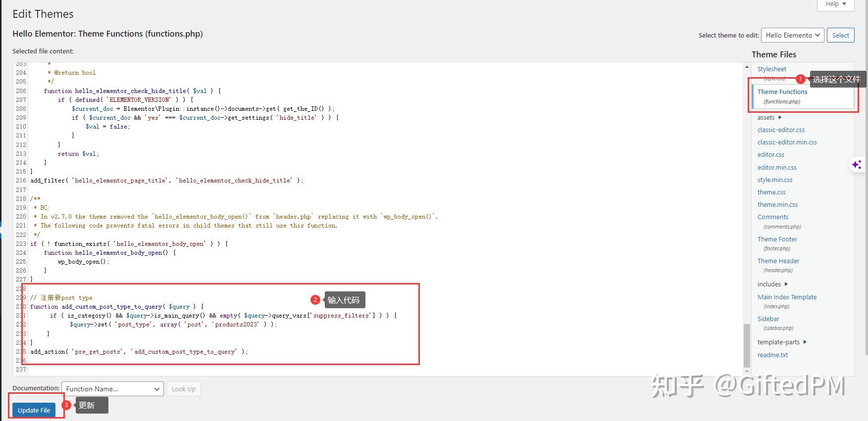Open Sidebar template file
This screenshot has width=868, height=421.
(768, 319)
